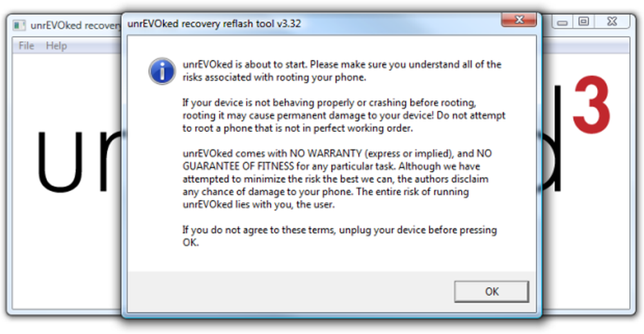Click the blue information icon

(162, 71)
